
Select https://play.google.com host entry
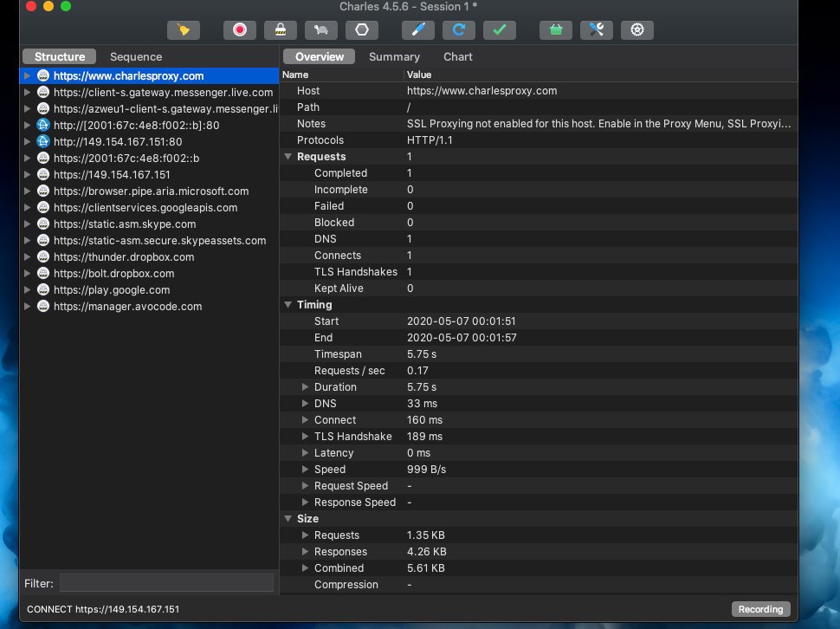(x=112, y=290)
